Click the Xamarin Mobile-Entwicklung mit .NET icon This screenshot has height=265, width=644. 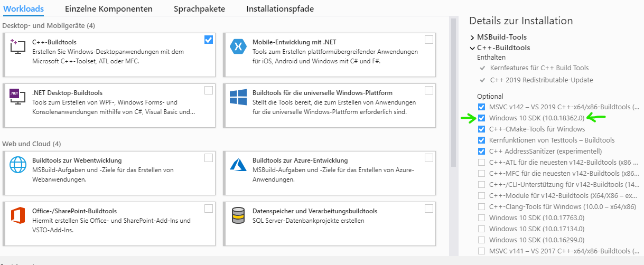pos(238,46)
